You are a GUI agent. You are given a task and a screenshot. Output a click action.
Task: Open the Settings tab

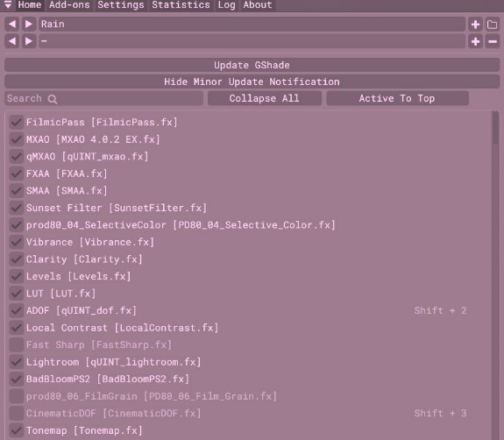pos(121,5)
